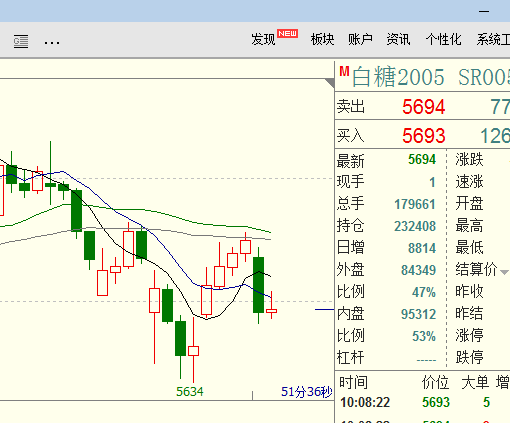Click the 51分36秒 countdown timer
The height and width of the screenshot is (423, 510).
(307, 392)
